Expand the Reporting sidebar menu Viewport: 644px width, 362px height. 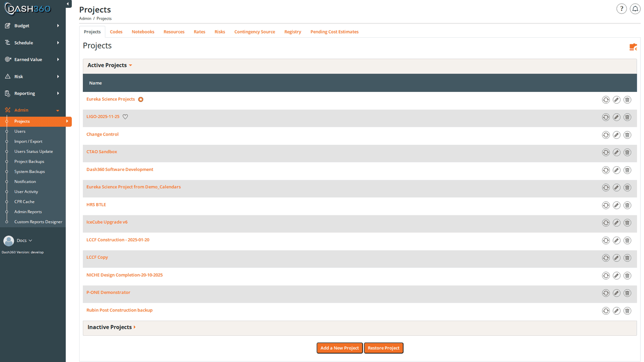coord(33,93)
